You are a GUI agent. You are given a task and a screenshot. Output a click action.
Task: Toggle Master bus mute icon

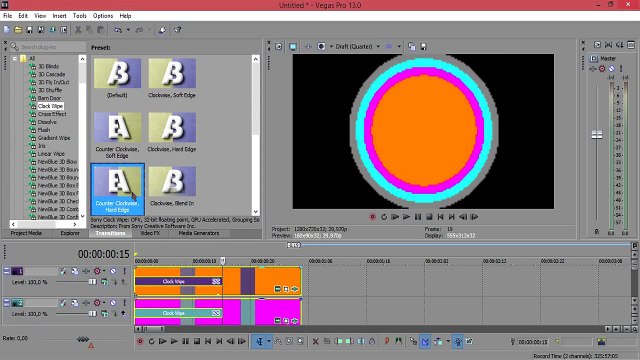click(x=611, y=69)
